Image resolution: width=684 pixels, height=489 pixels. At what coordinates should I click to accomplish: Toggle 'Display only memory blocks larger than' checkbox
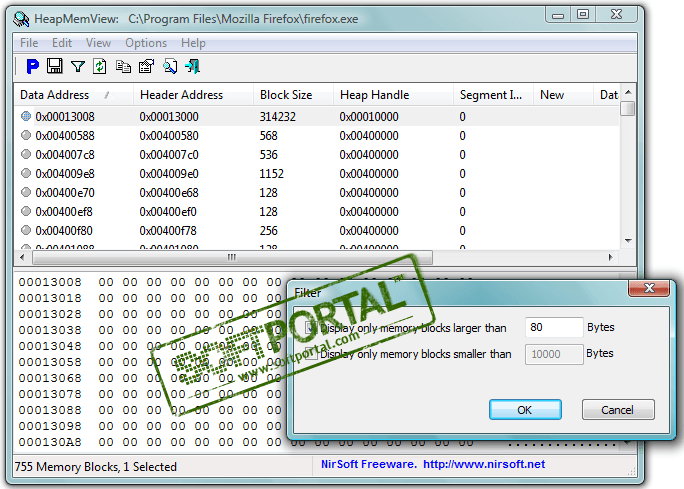(309, 328)
